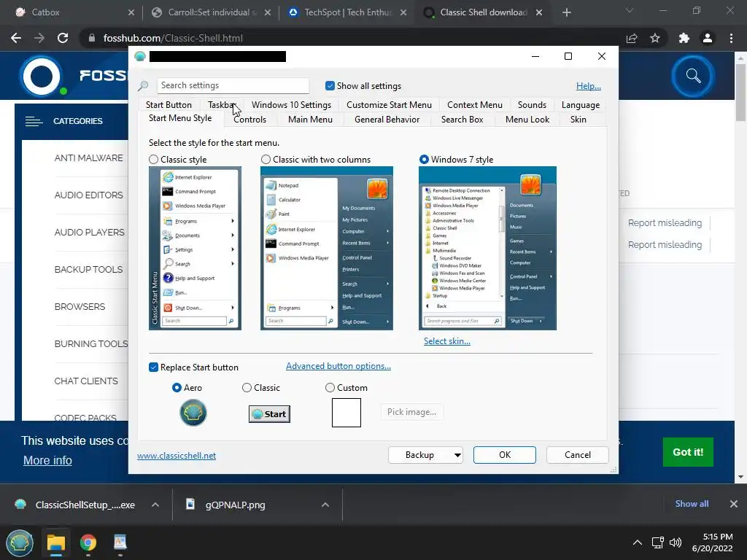Reload the FossHub page
Image resolution: width=747 pixels, height=560 pixels.
[63, 38]
